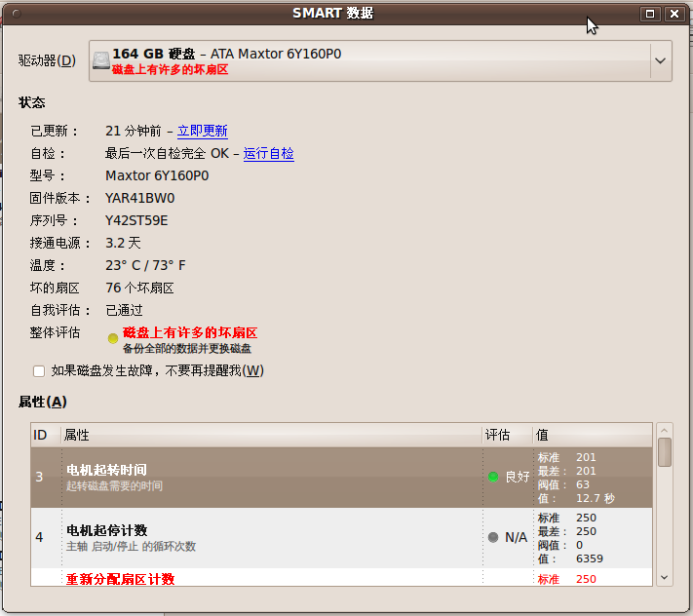Click the 属性(A) section heading

[x=43, y=403]
